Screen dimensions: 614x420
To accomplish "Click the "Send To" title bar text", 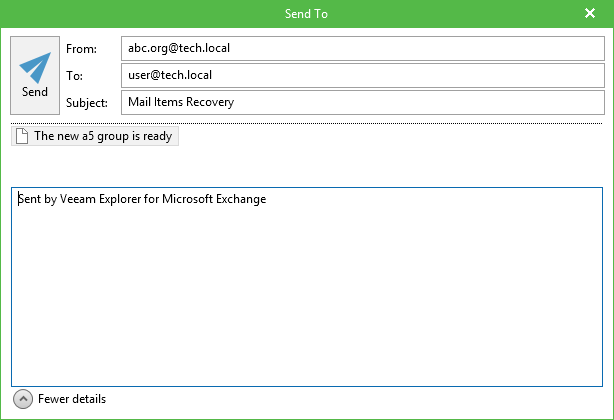I will pos(306,14).
